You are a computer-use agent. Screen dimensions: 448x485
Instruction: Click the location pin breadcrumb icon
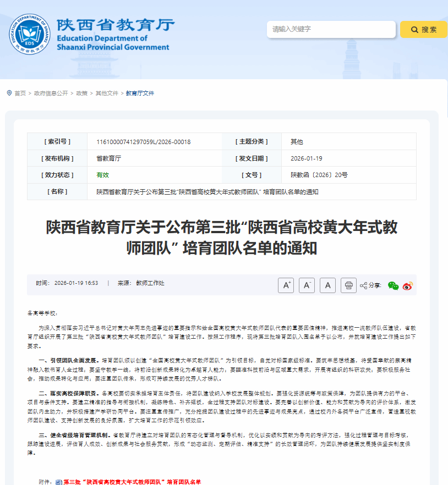tap(9, 93)
